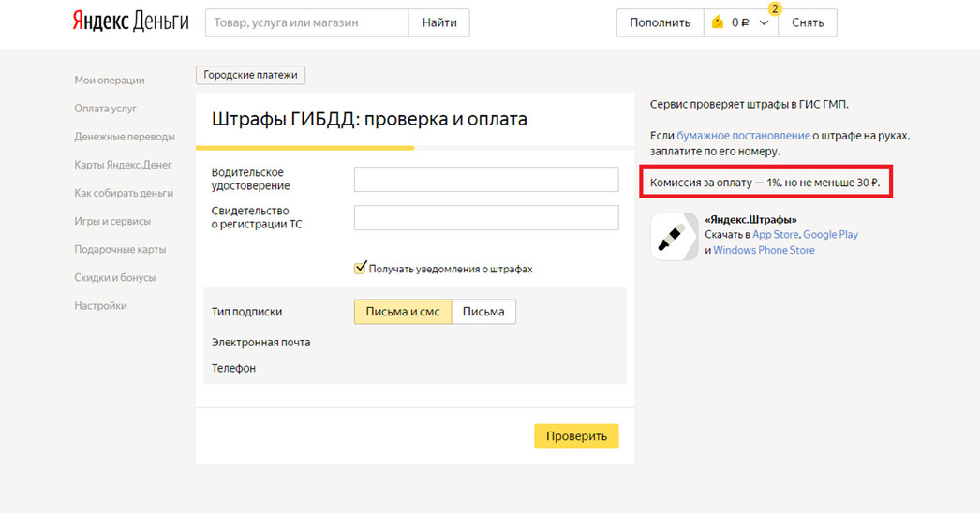
Task: Expand the balance dropdown chevron
Action: (764, 22)
